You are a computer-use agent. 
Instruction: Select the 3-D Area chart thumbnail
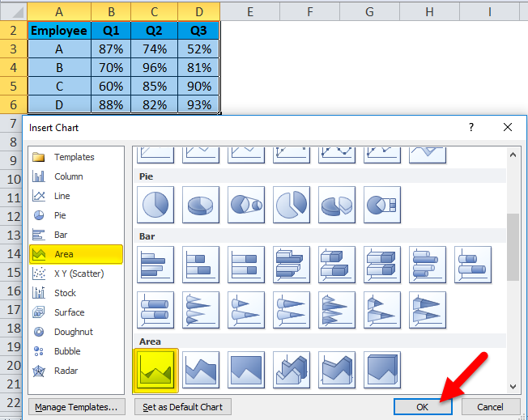pyautogui.click(x=292, y=370)
